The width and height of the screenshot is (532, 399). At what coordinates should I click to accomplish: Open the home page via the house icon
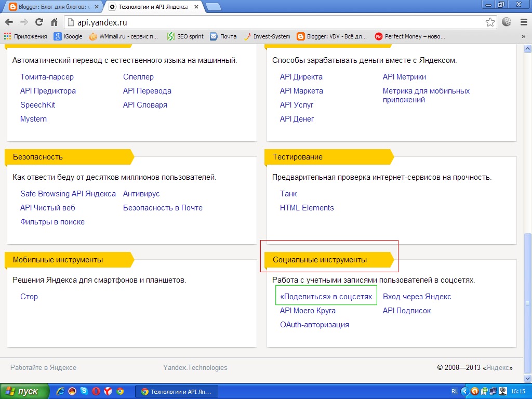54,22
